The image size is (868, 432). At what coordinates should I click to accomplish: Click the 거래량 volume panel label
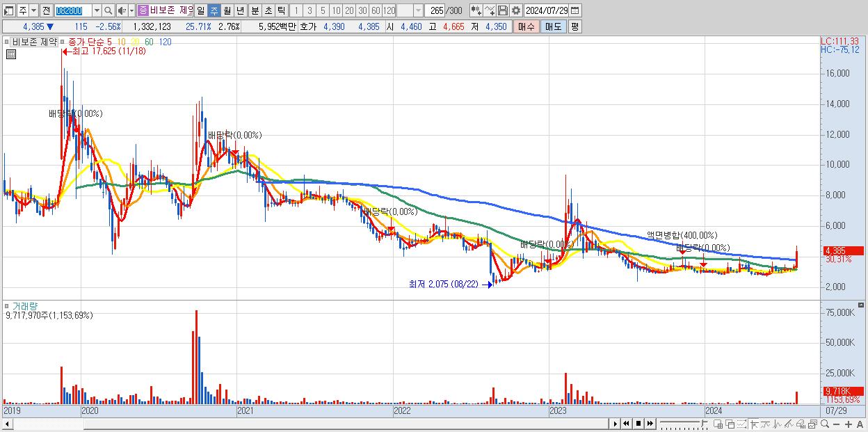(x=26, y=305)
